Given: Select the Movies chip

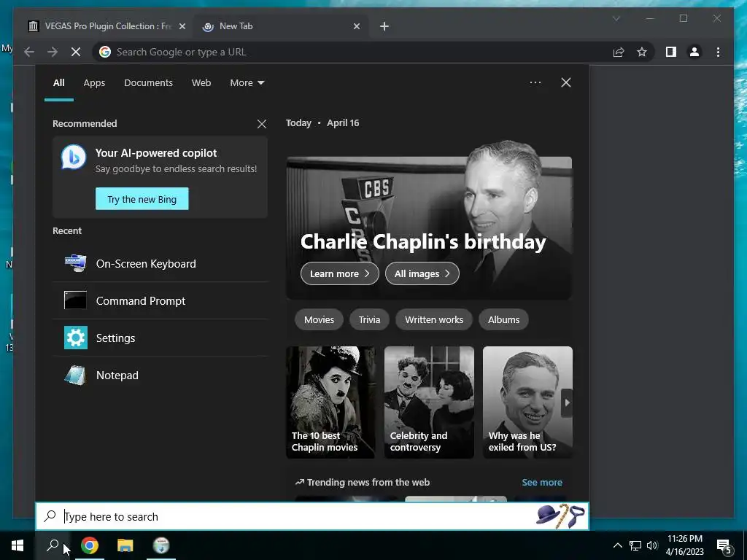Looking at the screenshot, I should [320, 319].
